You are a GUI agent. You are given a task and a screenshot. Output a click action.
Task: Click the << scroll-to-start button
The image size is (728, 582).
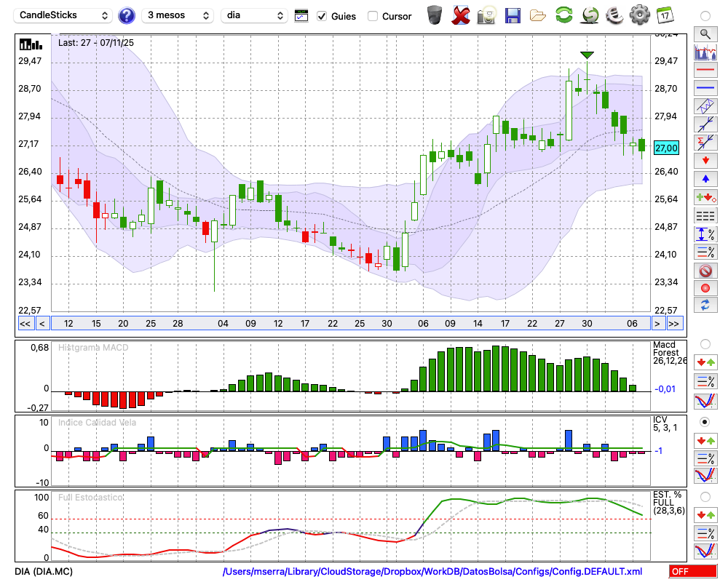tap(25, 324)
